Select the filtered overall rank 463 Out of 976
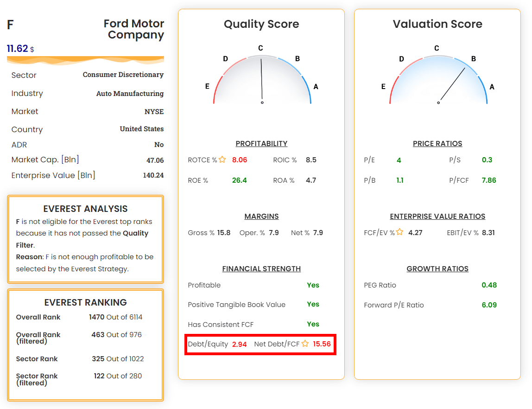Image resolution: width=532 pixels, height=409 pixels. point(116,335)
